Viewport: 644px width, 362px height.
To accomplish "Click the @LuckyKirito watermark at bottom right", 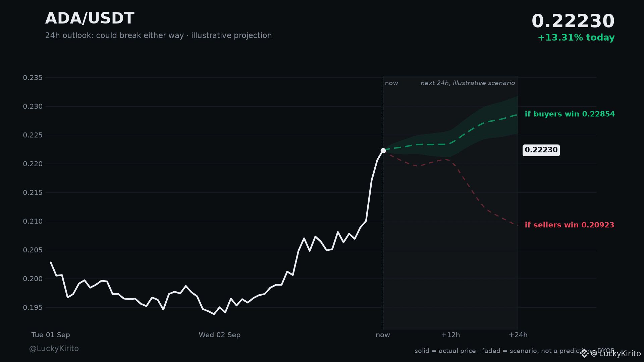I will (x=615, y=354).
